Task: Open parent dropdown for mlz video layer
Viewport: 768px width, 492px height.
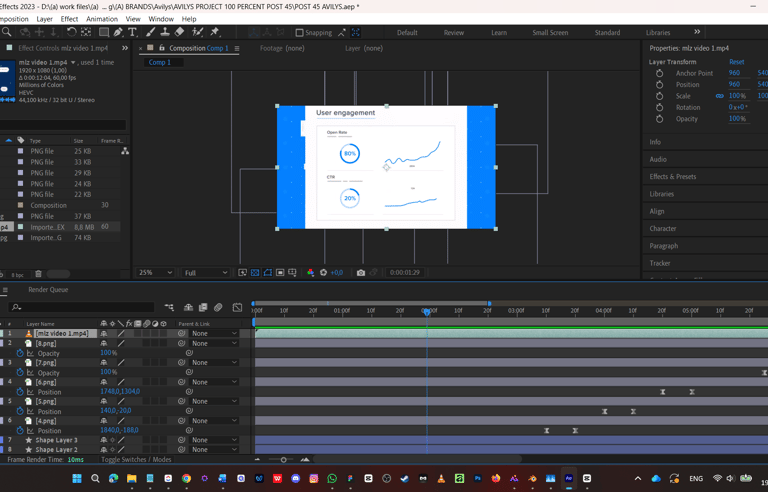Action: (x=215, y=333)
